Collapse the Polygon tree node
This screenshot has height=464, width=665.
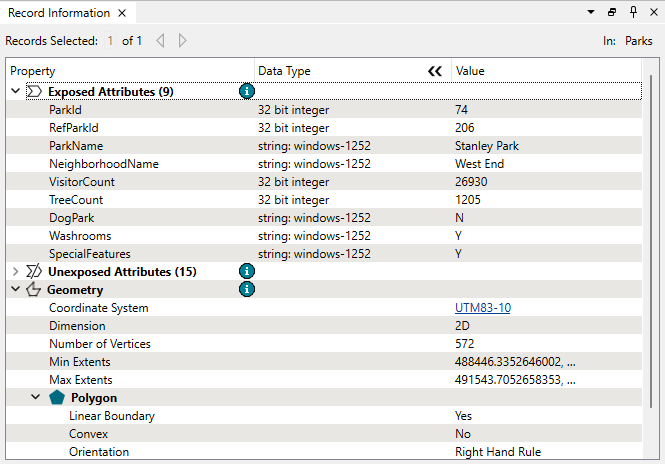36,397
